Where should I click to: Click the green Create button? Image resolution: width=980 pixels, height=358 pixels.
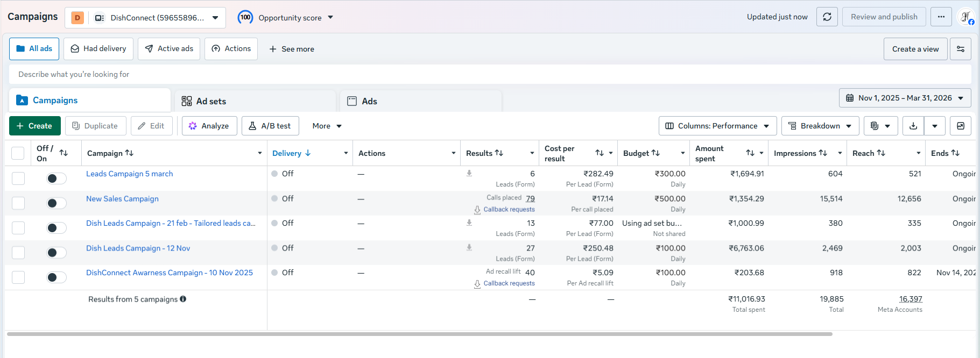point(34,126)
